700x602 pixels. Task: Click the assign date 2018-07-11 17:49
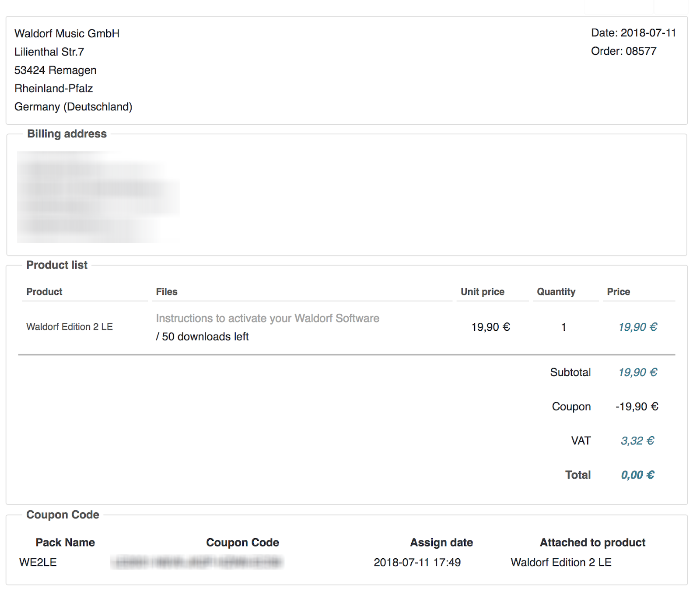(417, 562)
